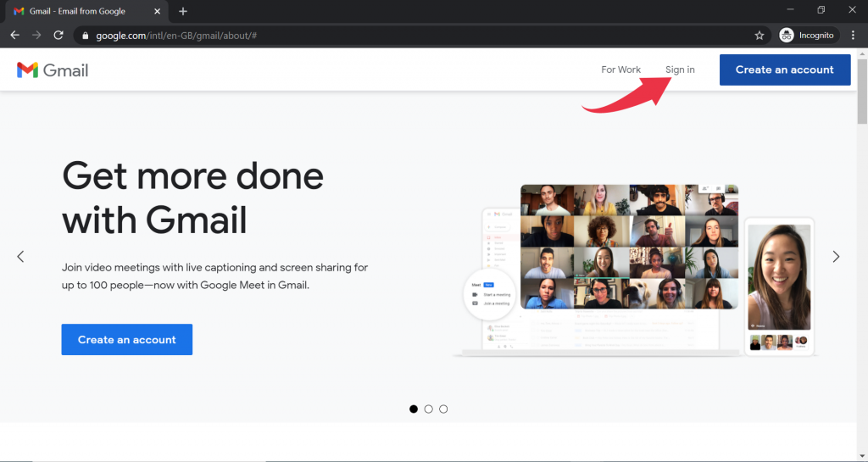Select the second carousel dot

(x=428, y=409)
